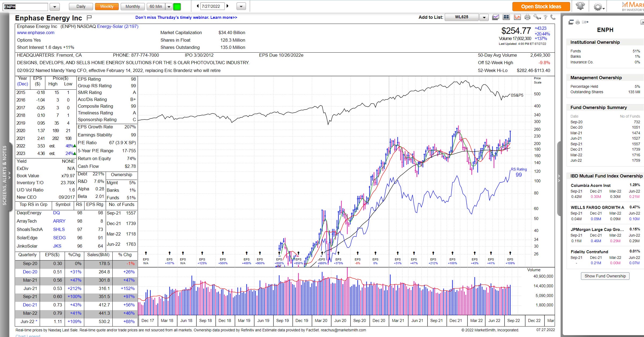
Task: Click the ENPH symbol input field
Action: pos(25,7)
